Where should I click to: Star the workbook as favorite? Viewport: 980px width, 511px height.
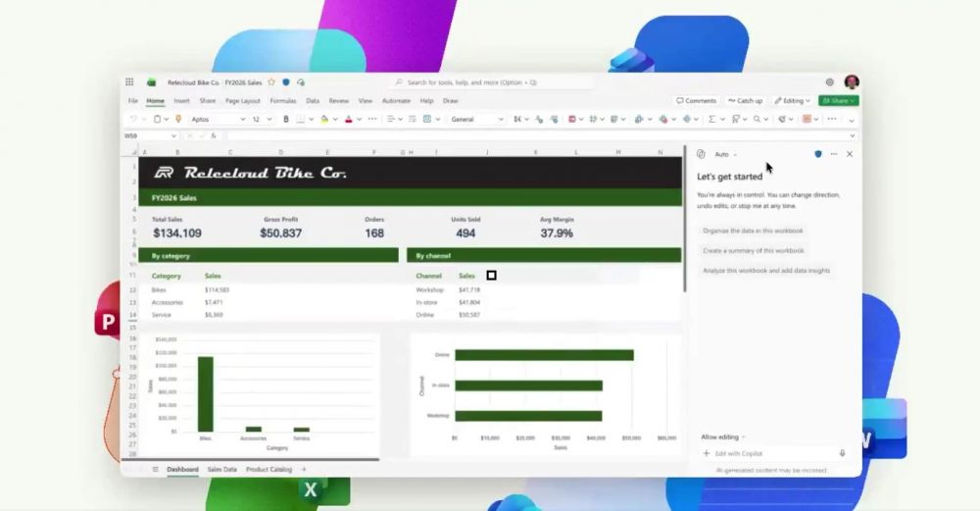click(x=271, y=82)
